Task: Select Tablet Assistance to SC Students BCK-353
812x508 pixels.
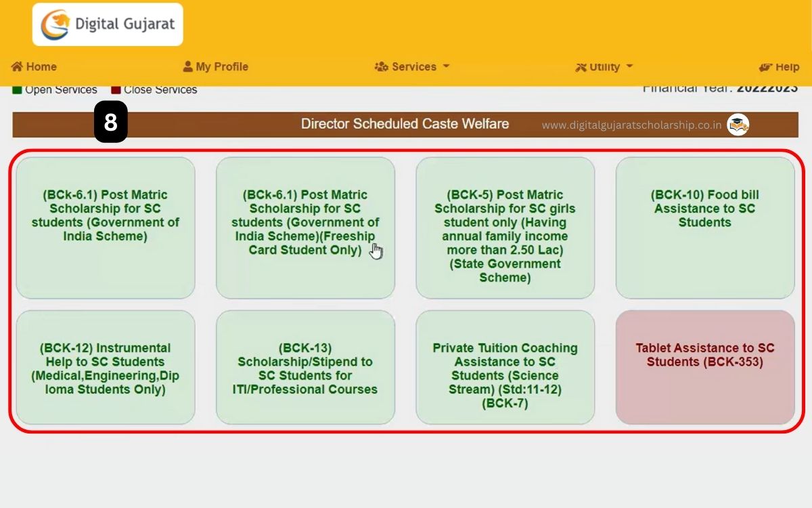Action: tap(704, 367)
